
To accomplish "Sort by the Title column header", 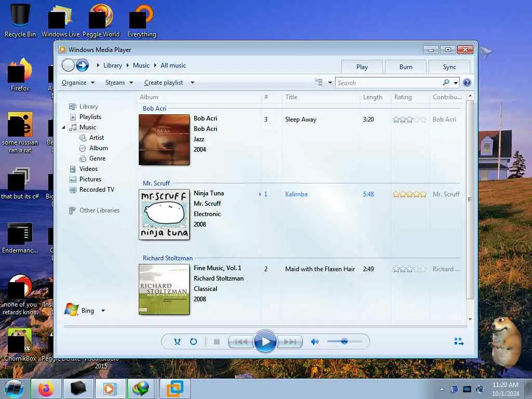I will click(321, 97).
